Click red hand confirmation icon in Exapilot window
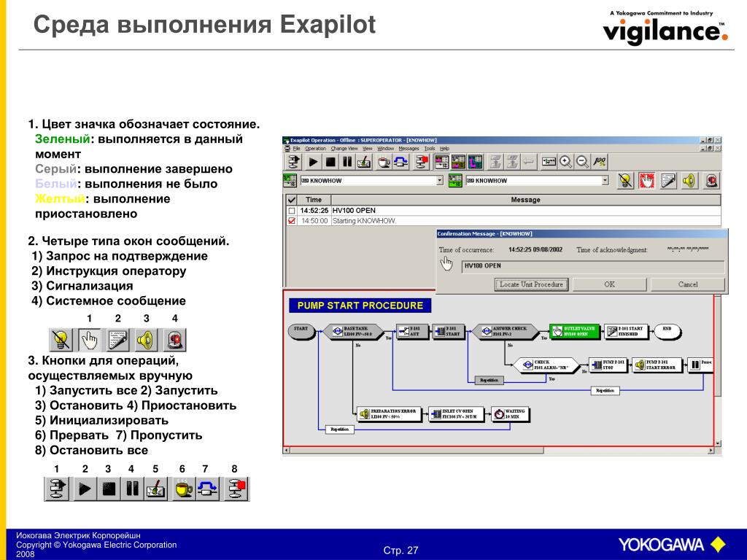This screenshot has height=560, width=747. coord(646,181)
